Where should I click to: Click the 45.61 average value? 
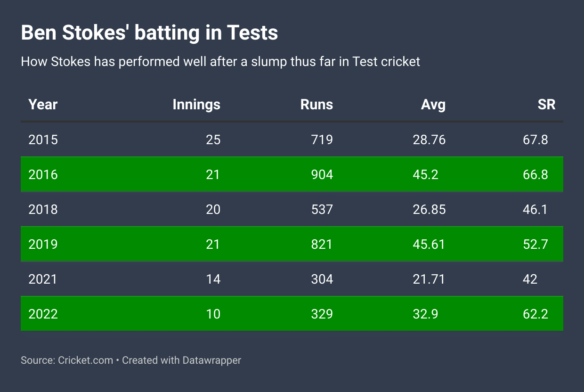pyautogui.click(x=429, y=244)
